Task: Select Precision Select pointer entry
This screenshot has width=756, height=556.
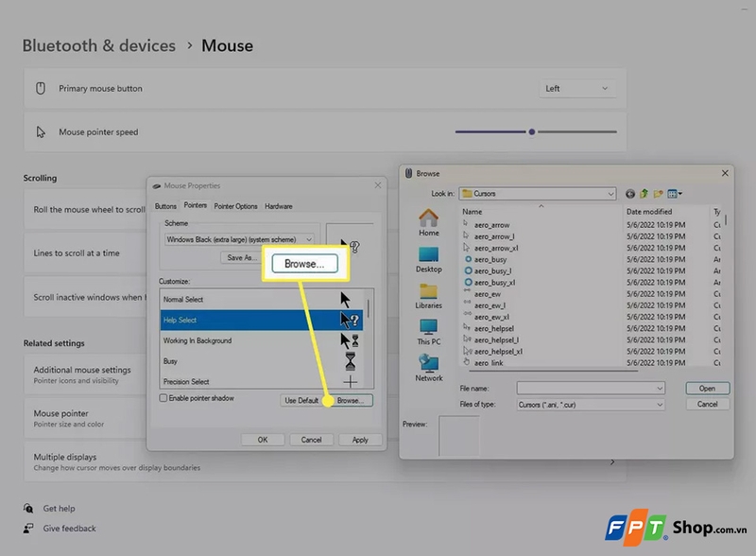Action: point(262,381)
